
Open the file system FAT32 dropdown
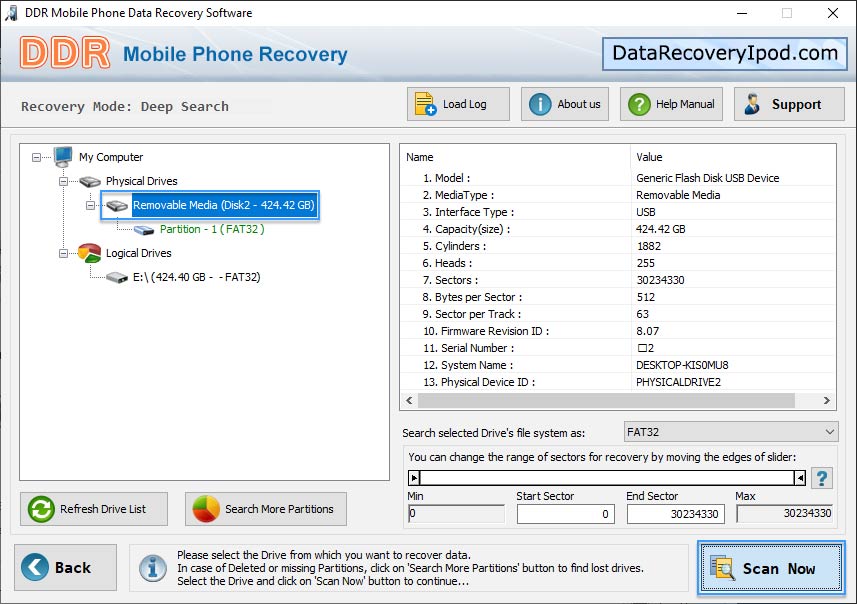(x=730, y=432)
